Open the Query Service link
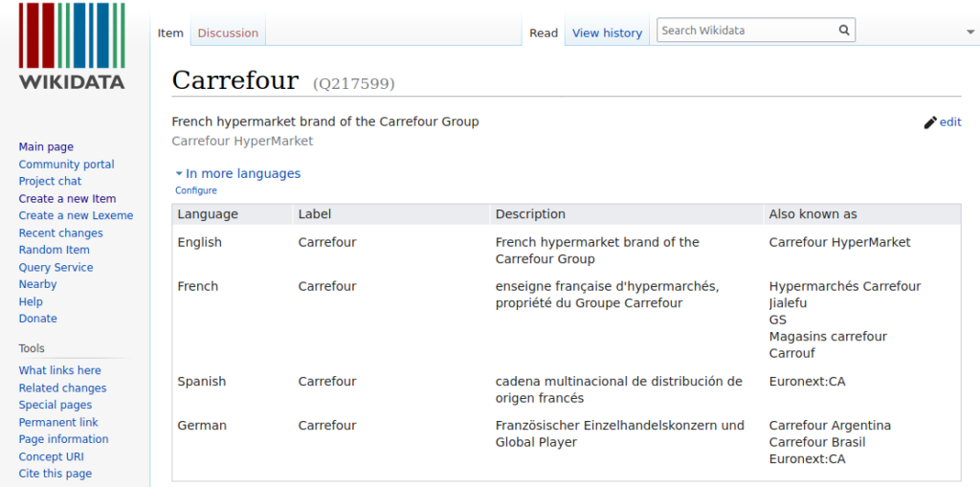 (56, 268)
